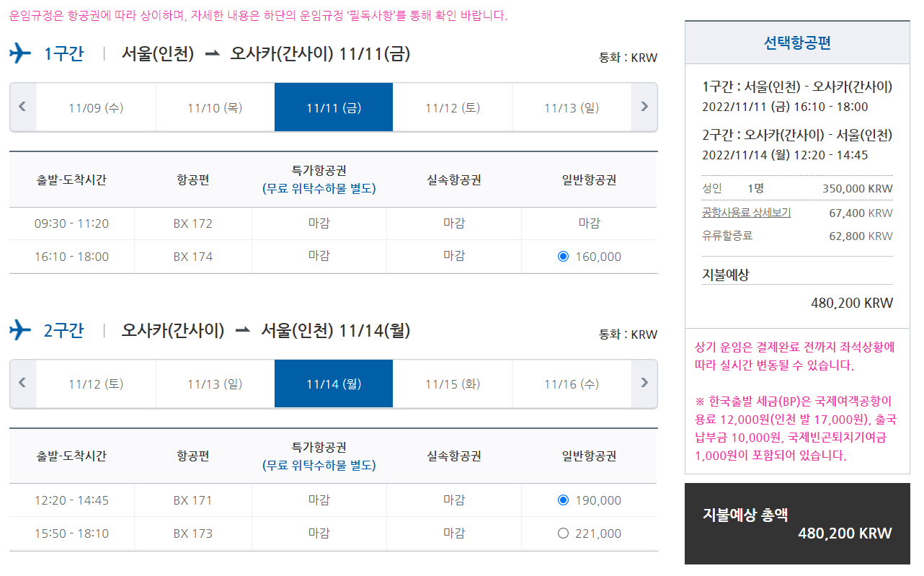
Task: Select the 11/13 (일) outbound date tab
Action: (x=571, y=107)
